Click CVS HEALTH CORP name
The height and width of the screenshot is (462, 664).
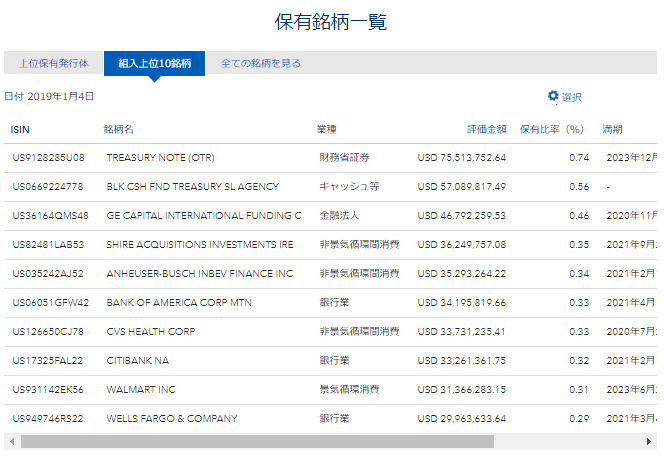click(151, 332)
